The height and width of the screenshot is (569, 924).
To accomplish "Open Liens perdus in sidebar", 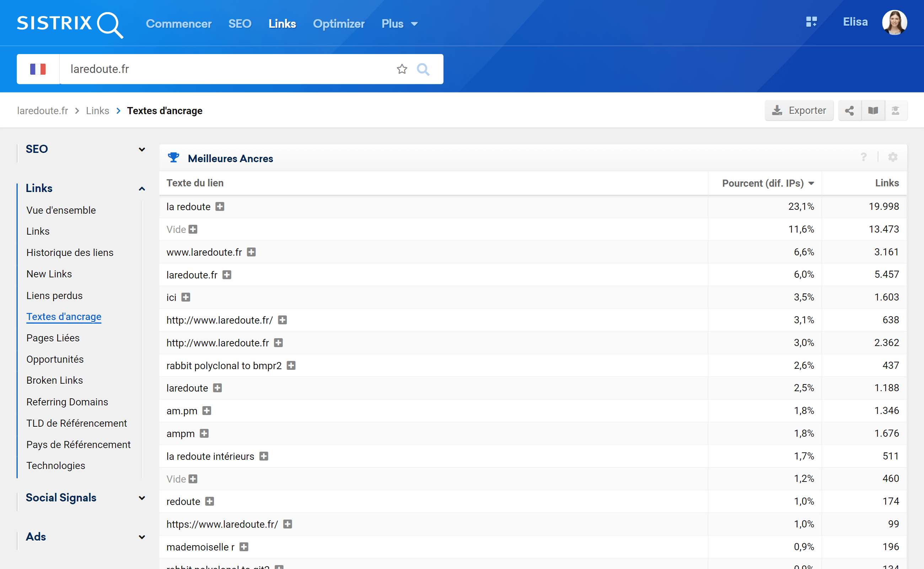I will coord(54,296).
